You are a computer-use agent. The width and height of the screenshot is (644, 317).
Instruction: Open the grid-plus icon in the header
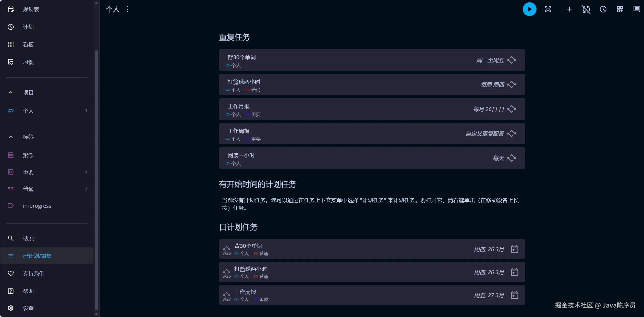point(620,9)
